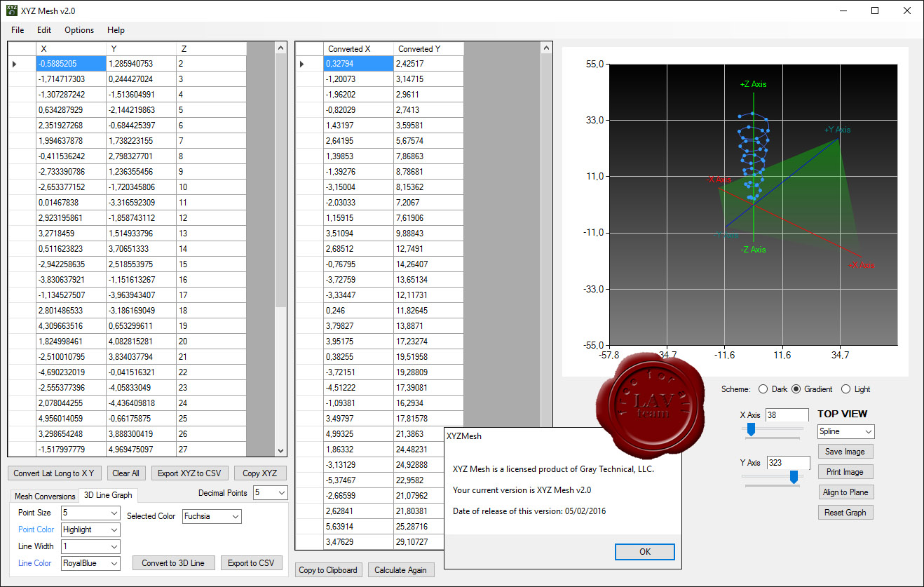Click the Reset Graph button

pyautogui.click(x=845, y=513)
